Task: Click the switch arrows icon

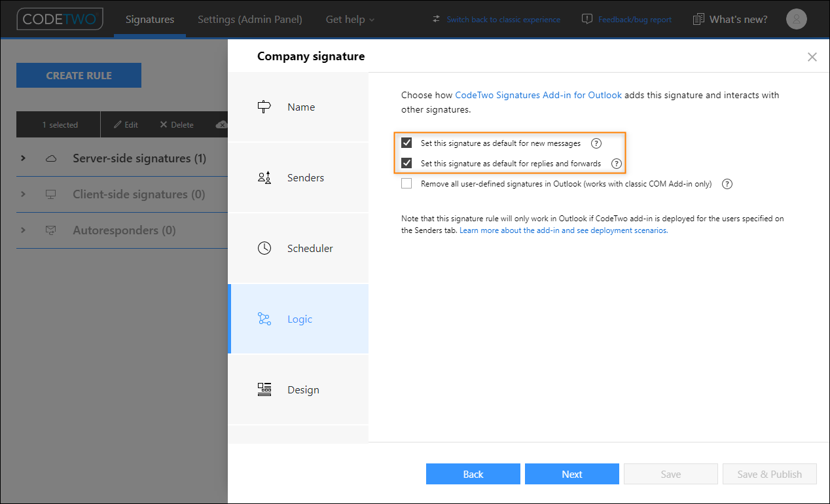Action: 437,19
